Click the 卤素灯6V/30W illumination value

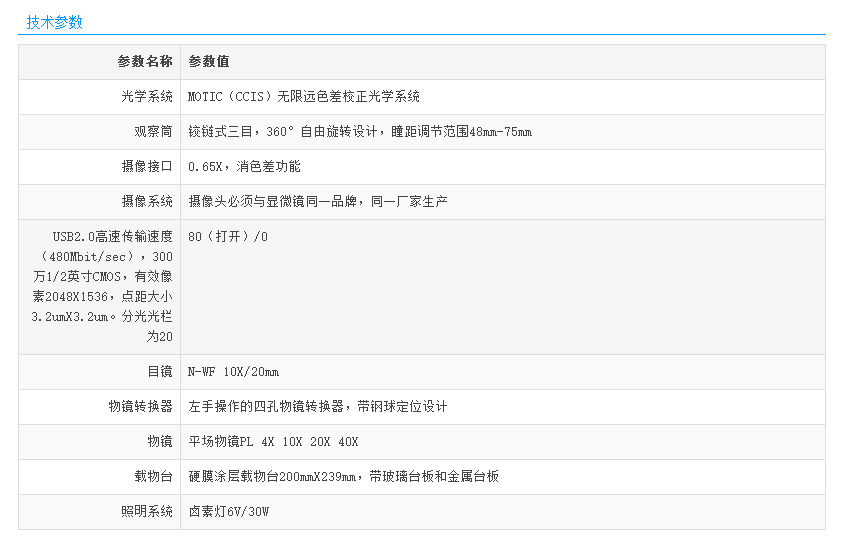[x=229, y=512]
